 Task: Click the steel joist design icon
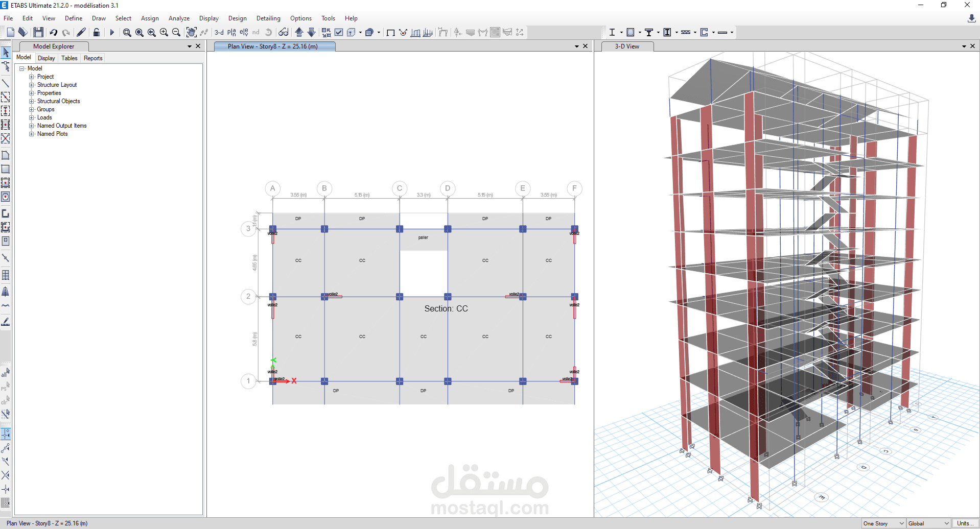point(686,32)
